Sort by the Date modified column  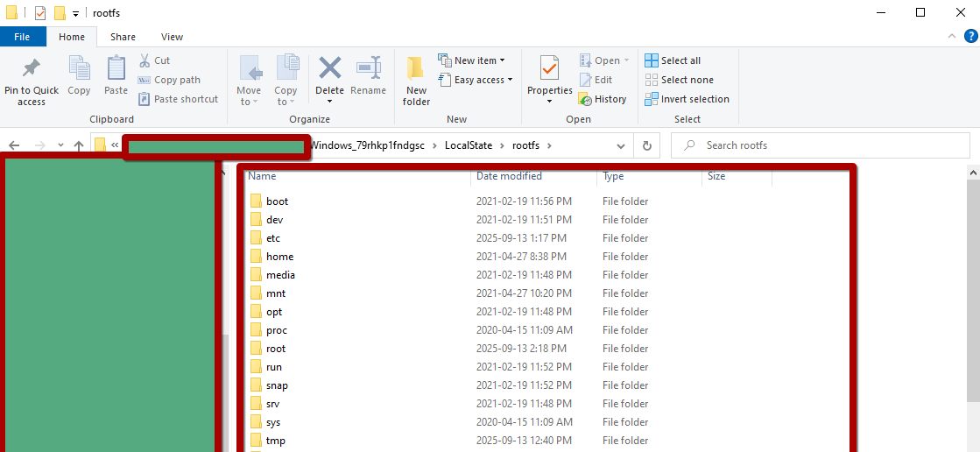(x=509, y=176)
